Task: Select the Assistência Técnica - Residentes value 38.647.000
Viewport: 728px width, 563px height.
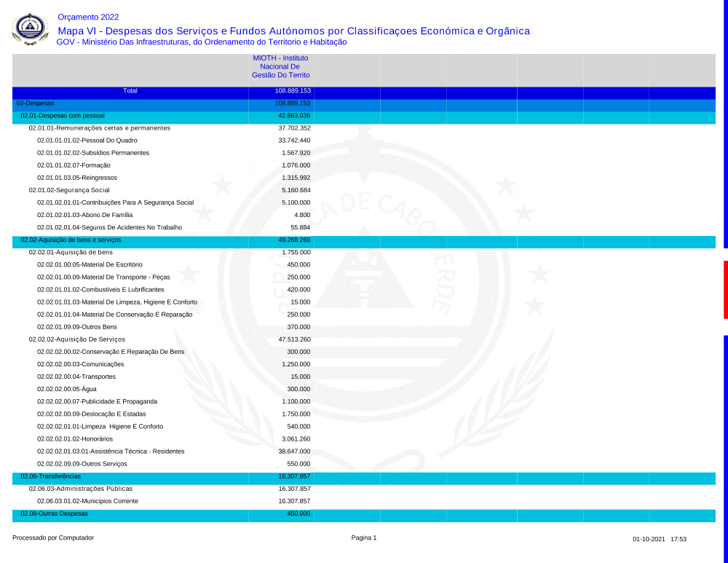Action: [x=294, y=452]
